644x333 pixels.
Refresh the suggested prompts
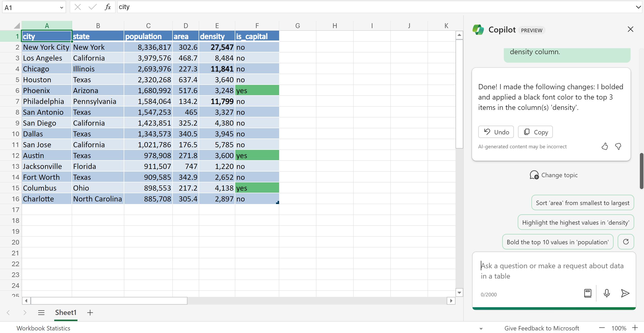[x=626, y=242]
